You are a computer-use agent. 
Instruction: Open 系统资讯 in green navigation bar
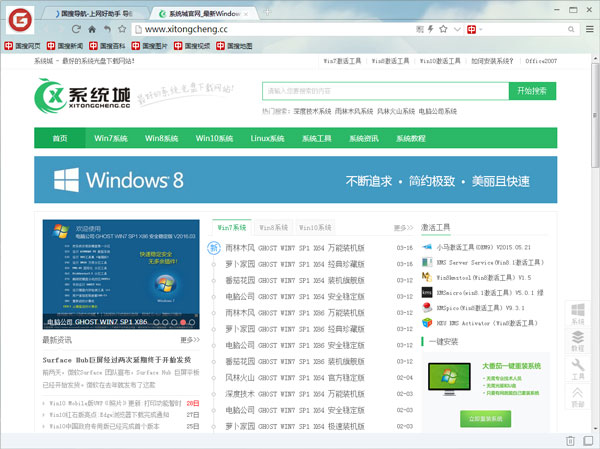(x=364, y=138)
